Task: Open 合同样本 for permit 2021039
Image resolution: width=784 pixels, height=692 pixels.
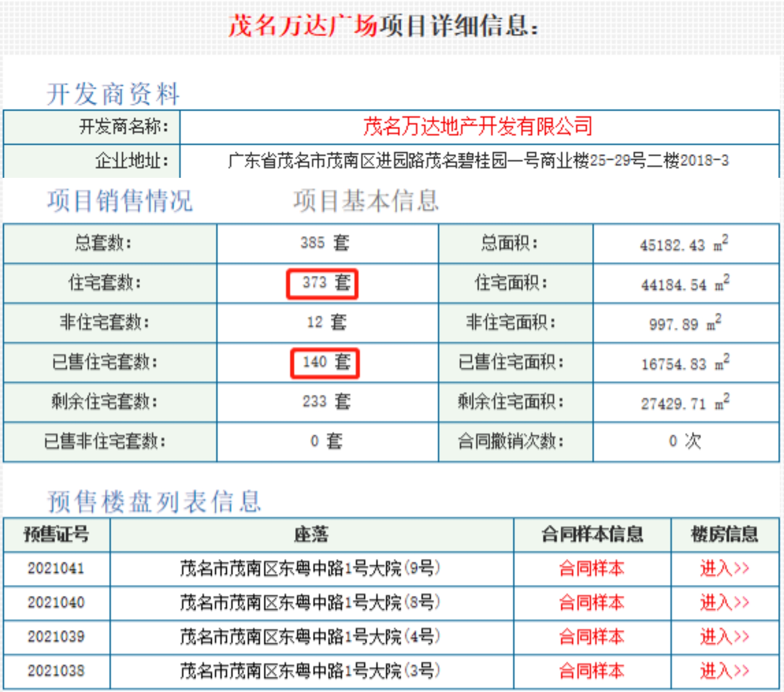Action: coord(592,636)
